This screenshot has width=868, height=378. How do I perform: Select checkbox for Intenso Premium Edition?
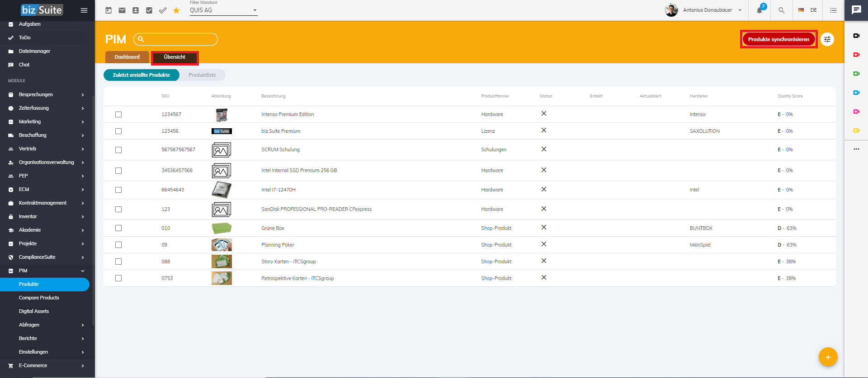[x=118, y=114]
